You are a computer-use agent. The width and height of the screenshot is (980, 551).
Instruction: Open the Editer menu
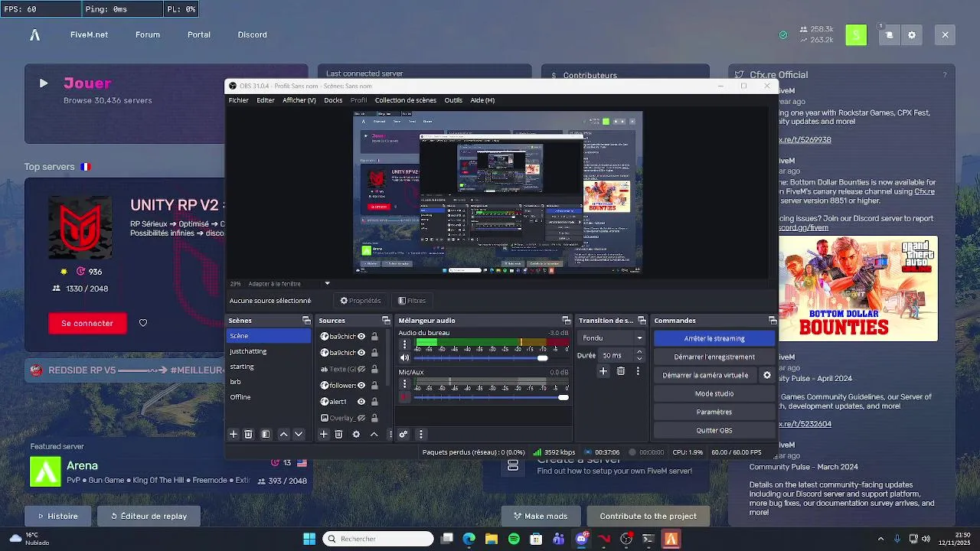tap(266, 100)
